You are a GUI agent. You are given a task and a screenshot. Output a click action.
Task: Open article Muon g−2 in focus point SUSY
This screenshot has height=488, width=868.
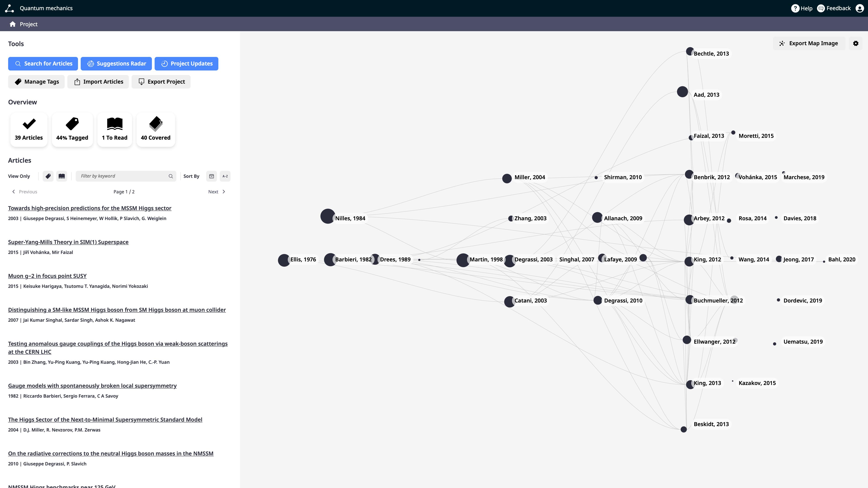(47, 276)
